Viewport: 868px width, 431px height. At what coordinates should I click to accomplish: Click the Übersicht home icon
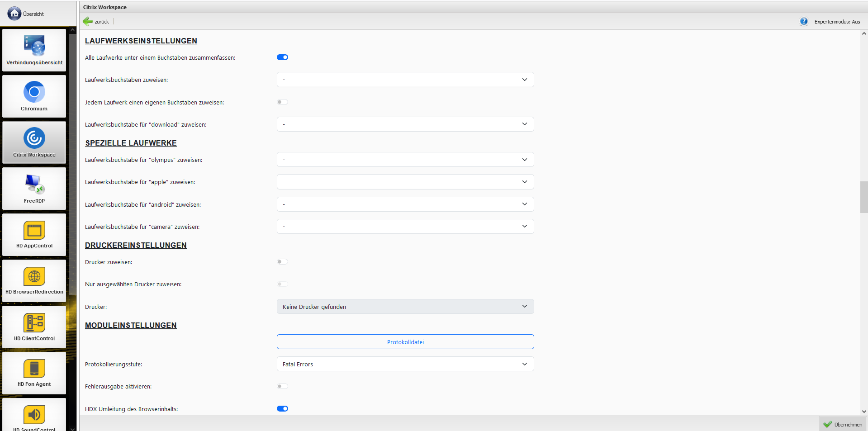pyautogui.click(x=14, y=14)
